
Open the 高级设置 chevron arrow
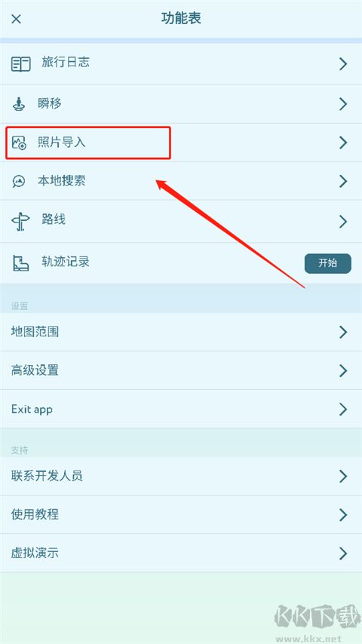343,370
